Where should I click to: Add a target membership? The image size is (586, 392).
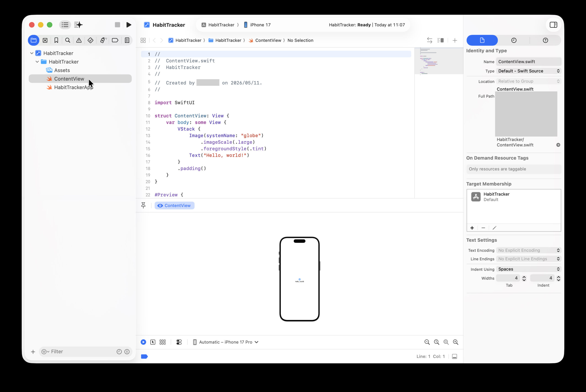[472, 228]
